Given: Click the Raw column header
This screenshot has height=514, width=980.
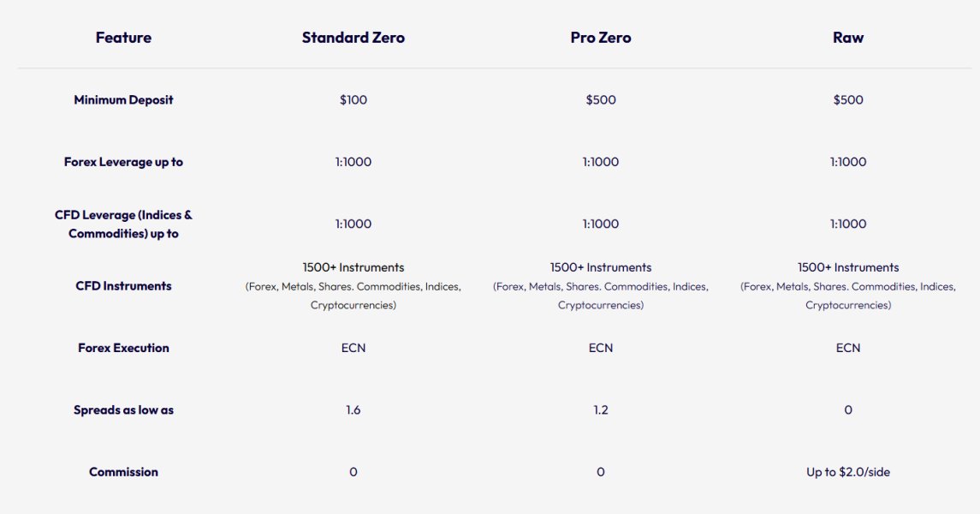Looking at the screenshot, I should click(x=847, y=38).
